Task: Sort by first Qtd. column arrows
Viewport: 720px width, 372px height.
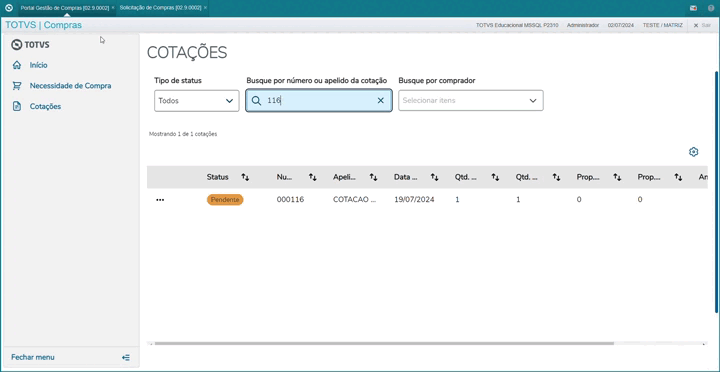Action: pyautogui.click(x=495, y=177)
